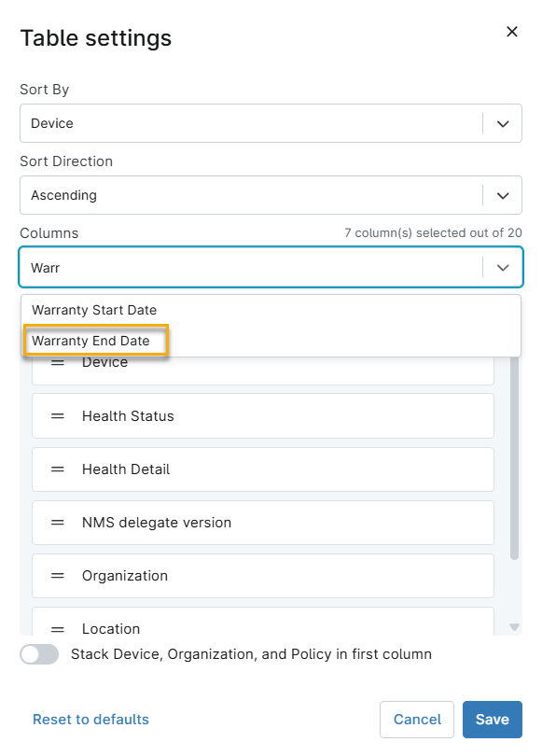Toggle Stack Device, Organization, and Policy switch
This screenshot has width=542, height=756.
pyautogui.click(x=39, y=654)
